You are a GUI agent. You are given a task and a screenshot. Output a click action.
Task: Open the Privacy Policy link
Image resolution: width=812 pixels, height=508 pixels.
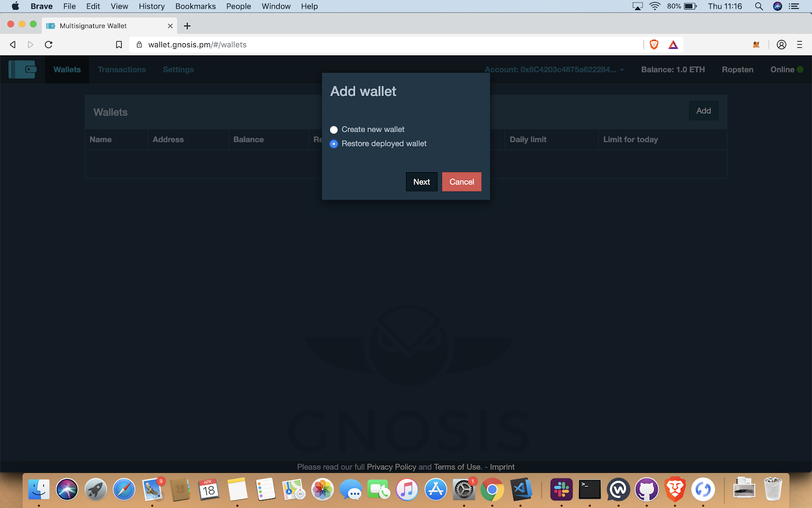point(391,467)
